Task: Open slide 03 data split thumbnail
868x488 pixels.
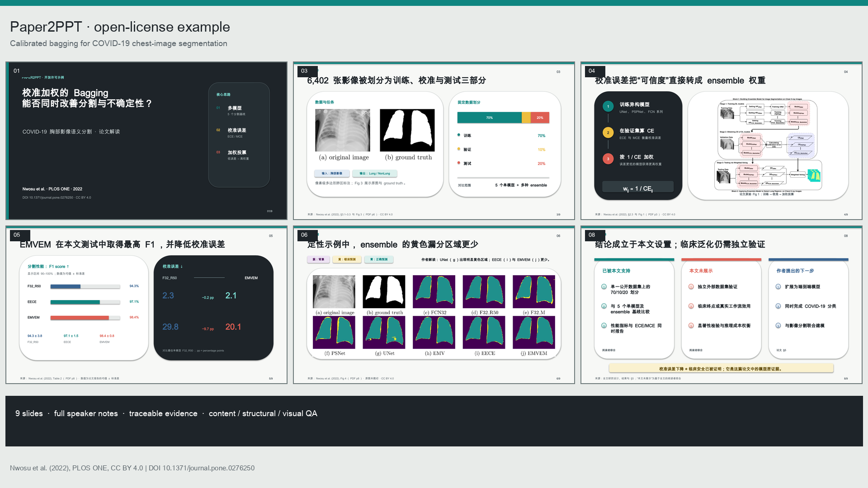Action: 434,141
